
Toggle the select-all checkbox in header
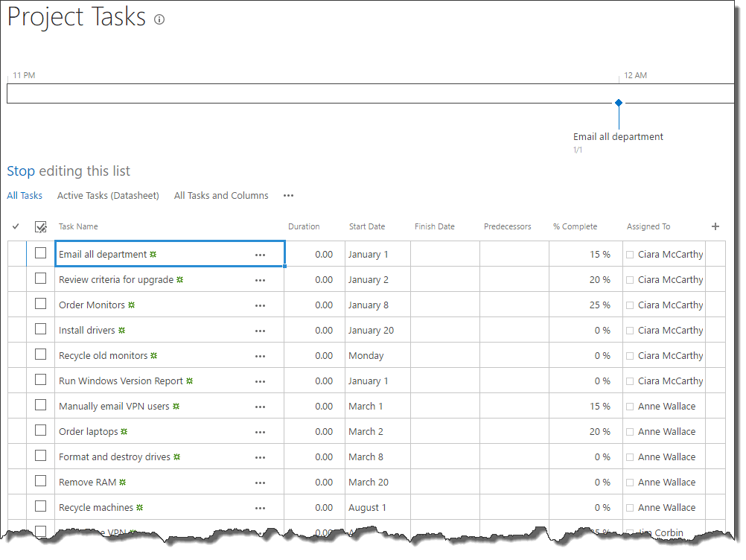(41, 227)
